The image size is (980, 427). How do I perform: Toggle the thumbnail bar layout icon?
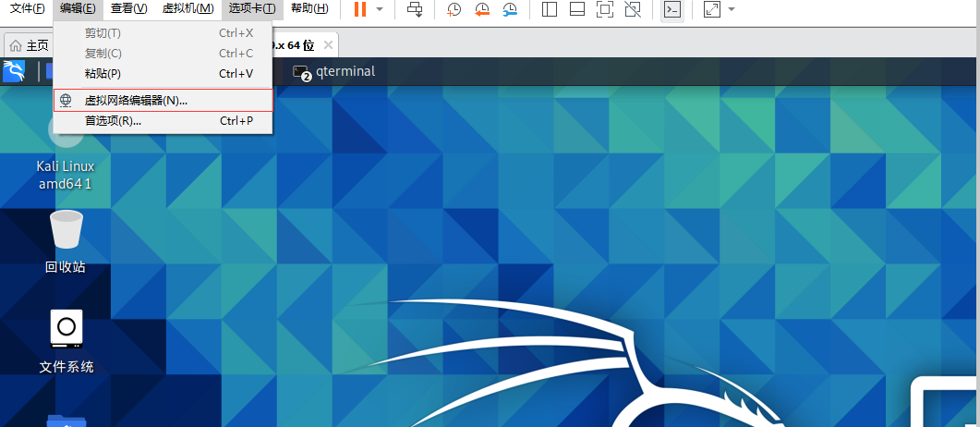577,9
